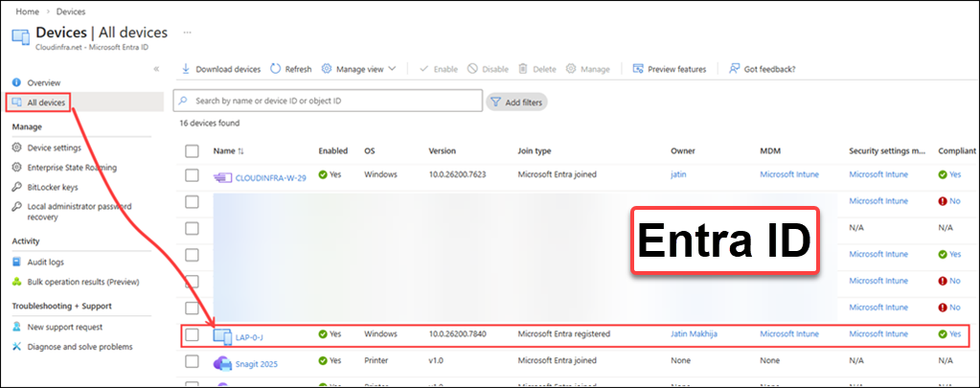Click the Microsoft Entra registered cell
This screenshot has height=388, width=980.
pyautogui.click(x=563, y=334)
